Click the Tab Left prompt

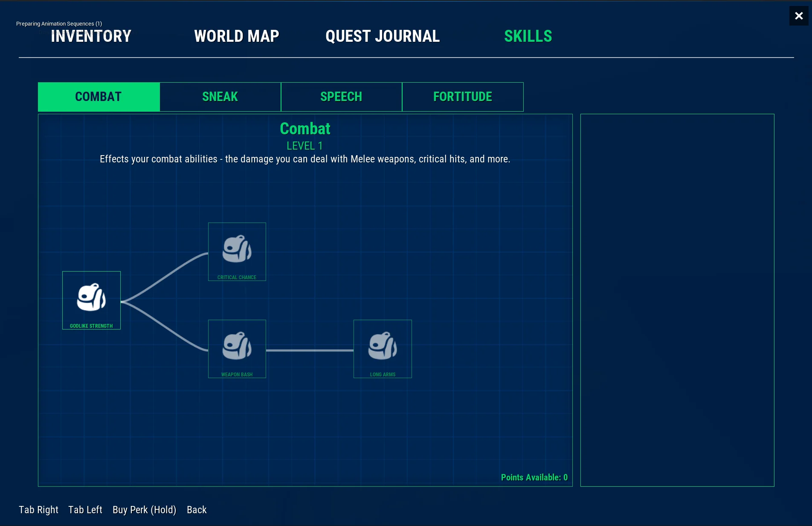coord(85,510)
